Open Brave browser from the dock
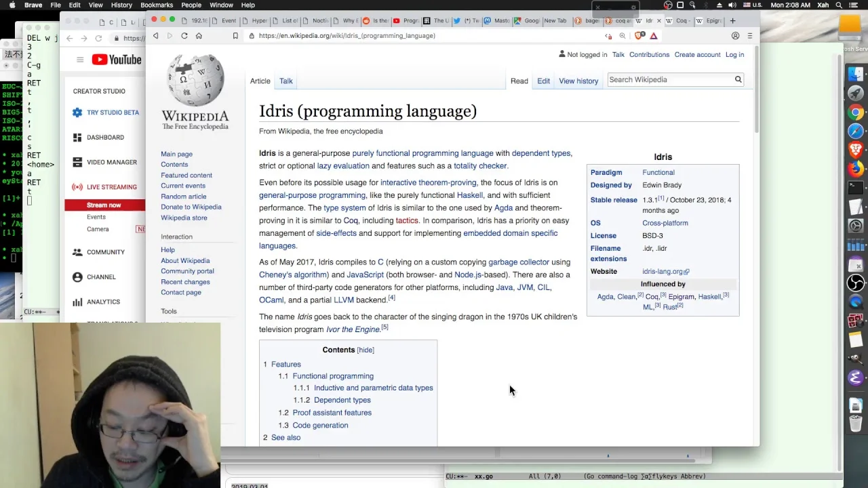The image size is (868, 488). click(856, 150)
